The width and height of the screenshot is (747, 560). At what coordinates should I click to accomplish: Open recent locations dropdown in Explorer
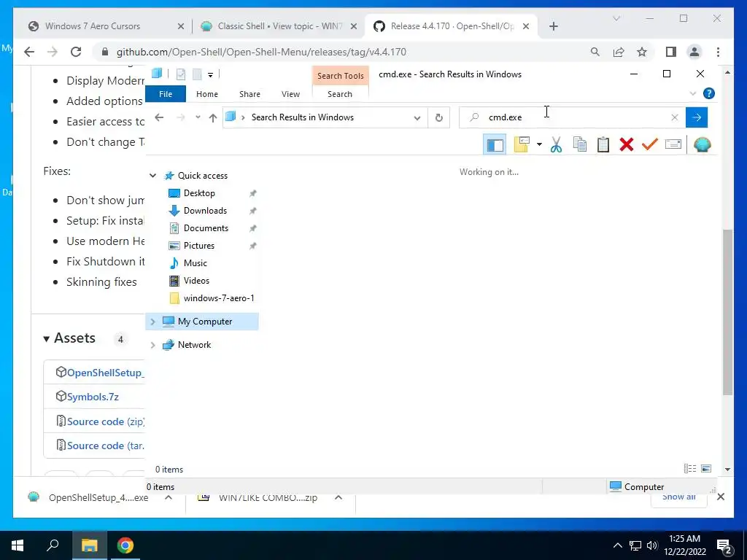point(198,117)
